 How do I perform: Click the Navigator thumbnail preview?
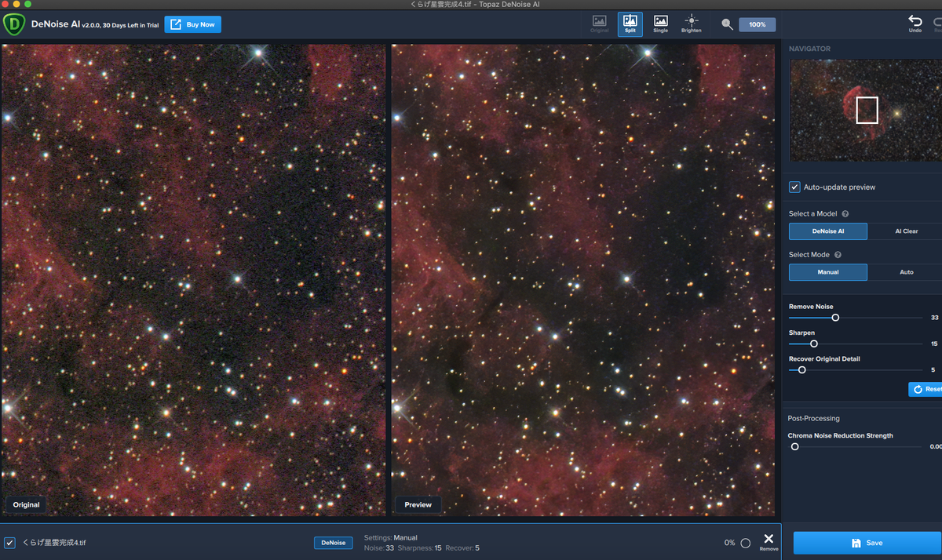coord(866,111)
